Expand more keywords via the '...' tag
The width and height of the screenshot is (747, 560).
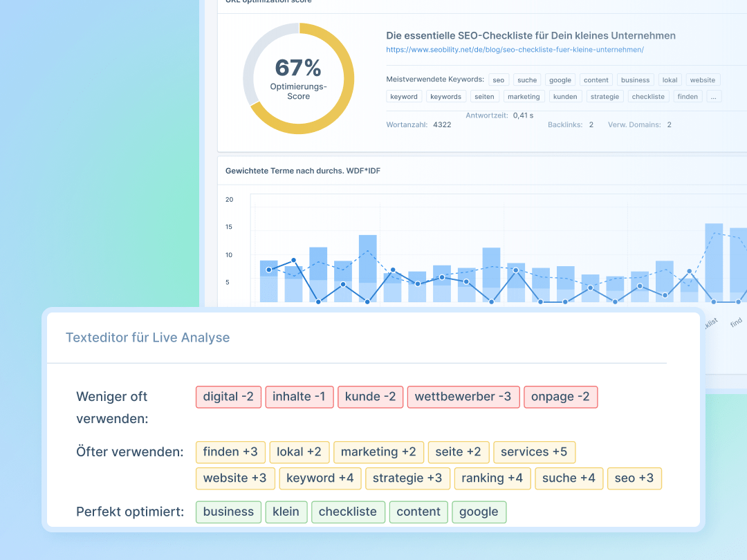point(714,97)
